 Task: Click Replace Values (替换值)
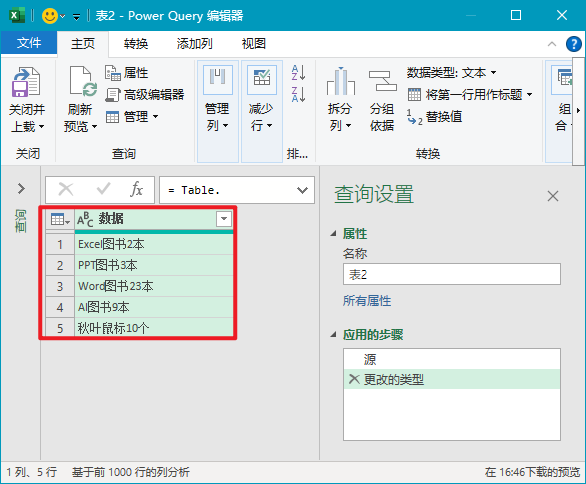(x=434, y=117)
